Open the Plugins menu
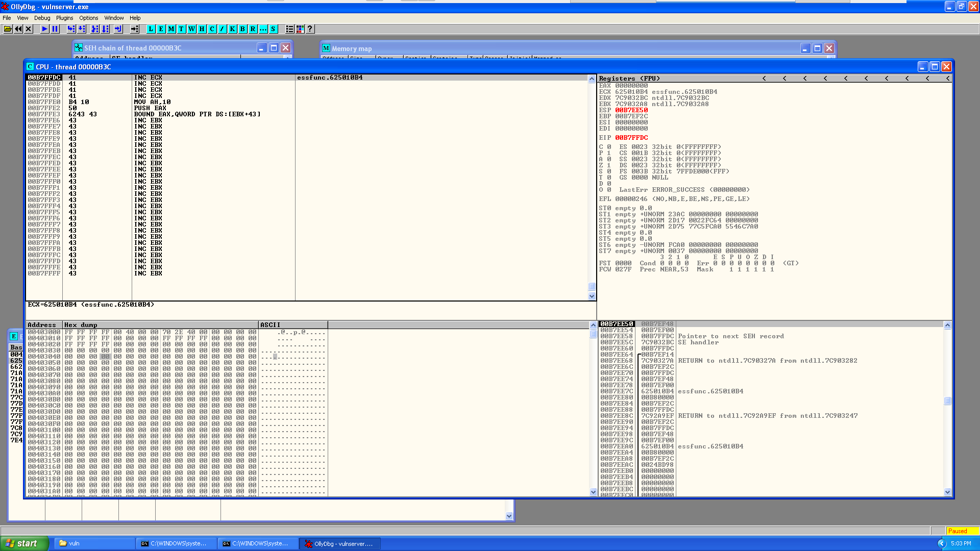 [64, 18]
